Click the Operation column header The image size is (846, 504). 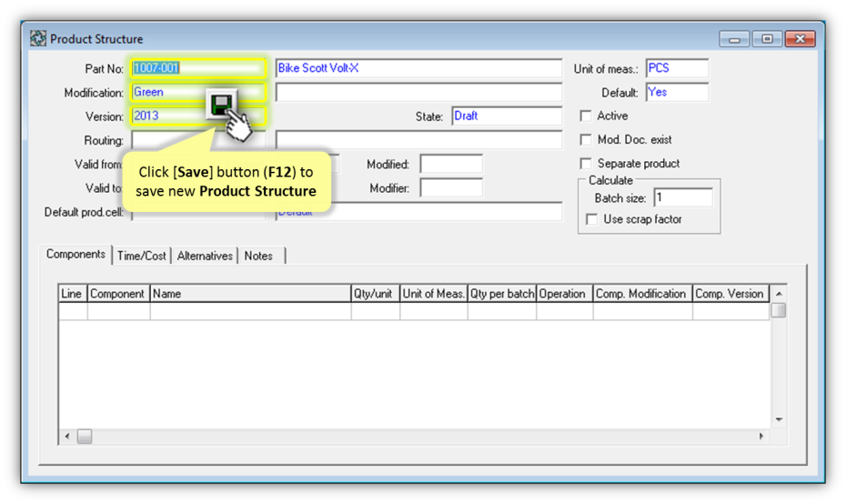coord(564,294)
